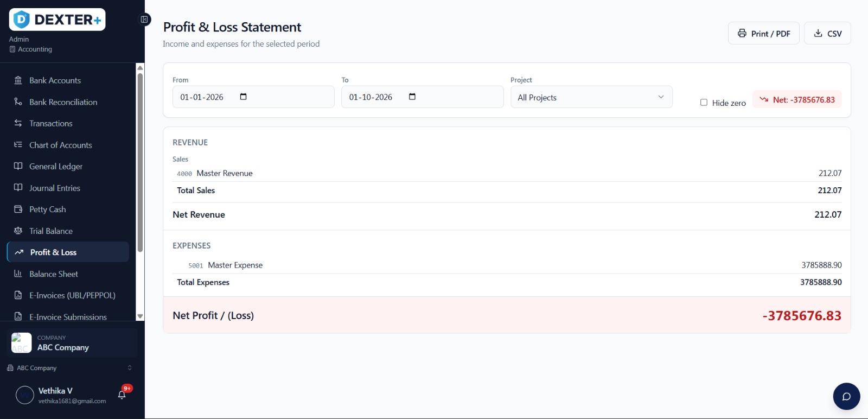Image resolution: width=868 pixels, height=419 pixels.
Task: Go to Bank Accounts
Action: click(x=68, y=80)
